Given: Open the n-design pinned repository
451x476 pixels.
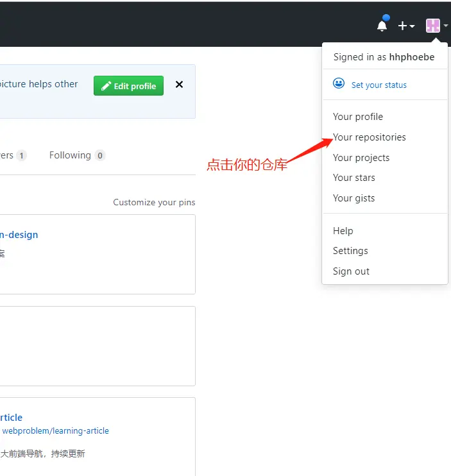Looking at the screenshot, I should [19, 235].
